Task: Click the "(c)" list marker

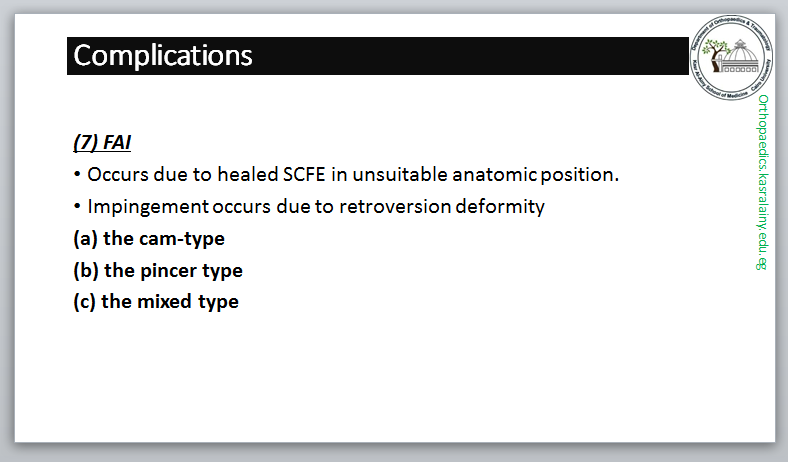Action: pyautogui.click(x=85, y=301)
